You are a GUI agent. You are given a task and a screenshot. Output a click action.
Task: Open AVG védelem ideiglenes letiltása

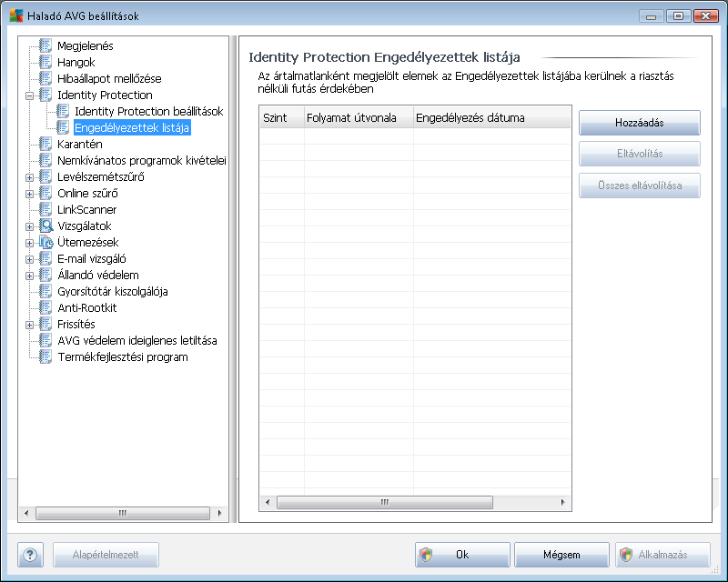pos(137,340)
